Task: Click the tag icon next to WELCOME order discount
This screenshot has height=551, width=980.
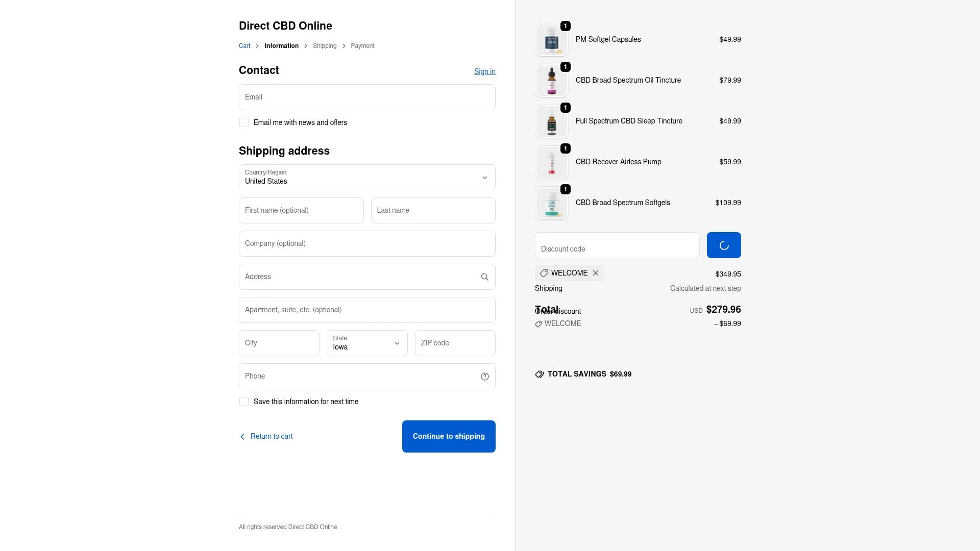Action: [538, 323]
